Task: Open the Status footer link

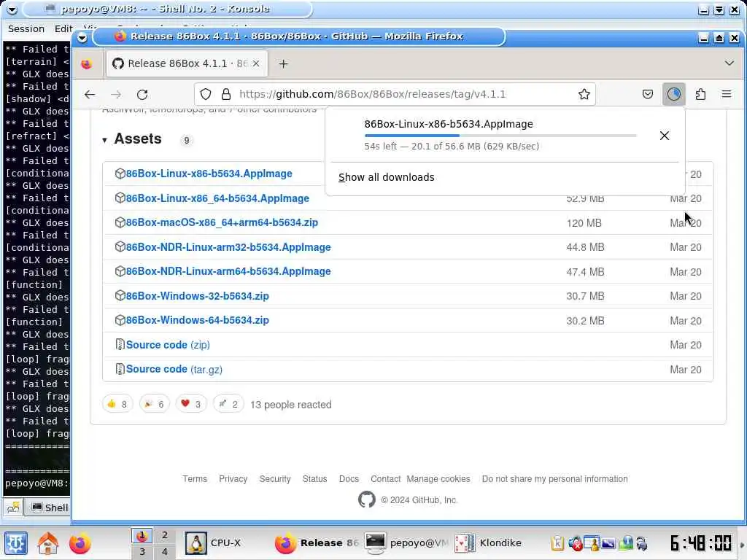Action: pyautogui.click(x=315, y=478)
